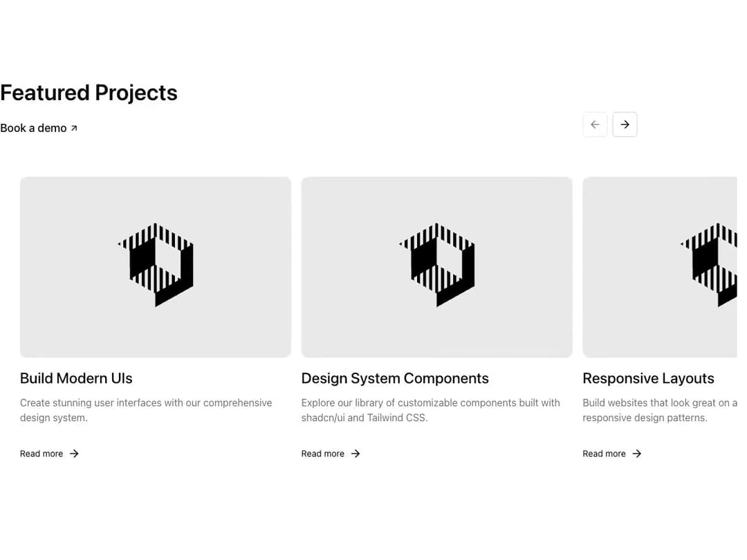Screen dimensions: 747x560
Task: Select the Responsive Layouts title
Action: click(648, 379)
